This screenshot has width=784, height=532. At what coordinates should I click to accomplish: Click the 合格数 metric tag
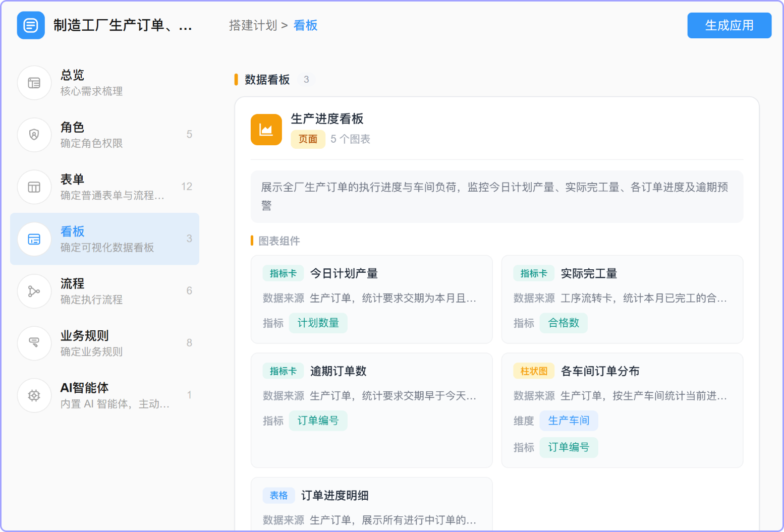point(564,323)
